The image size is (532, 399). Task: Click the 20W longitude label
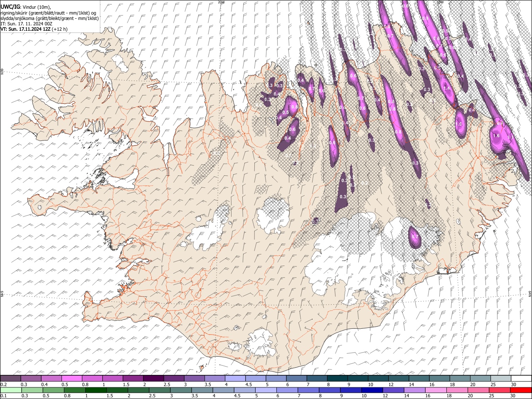(x=221, y=2)
